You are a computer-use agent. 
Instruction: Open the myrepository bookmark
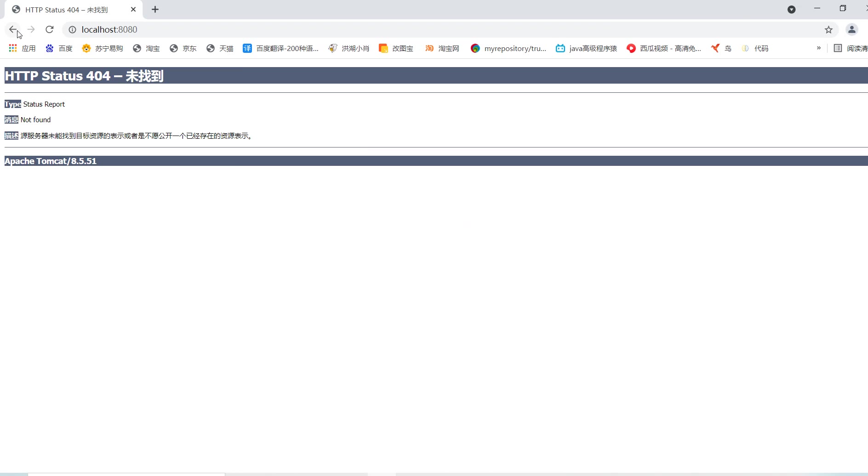[508, 48]
